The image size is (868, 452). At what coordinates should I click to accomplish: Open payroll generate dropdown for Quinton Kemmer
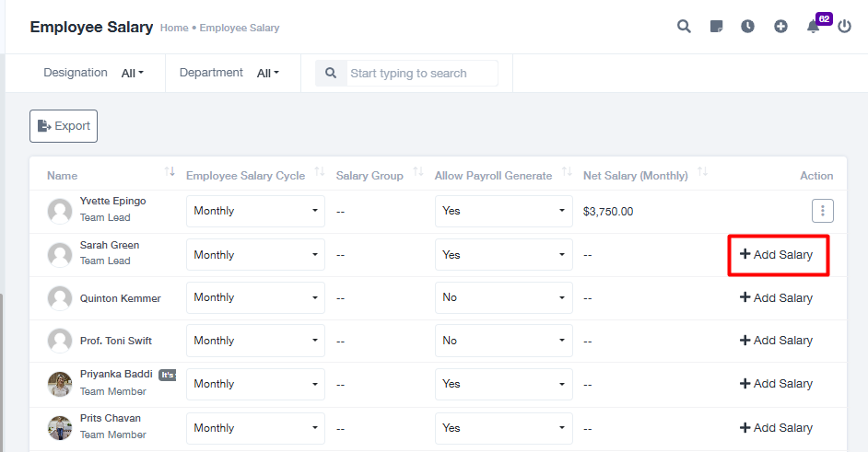(504, 297)
